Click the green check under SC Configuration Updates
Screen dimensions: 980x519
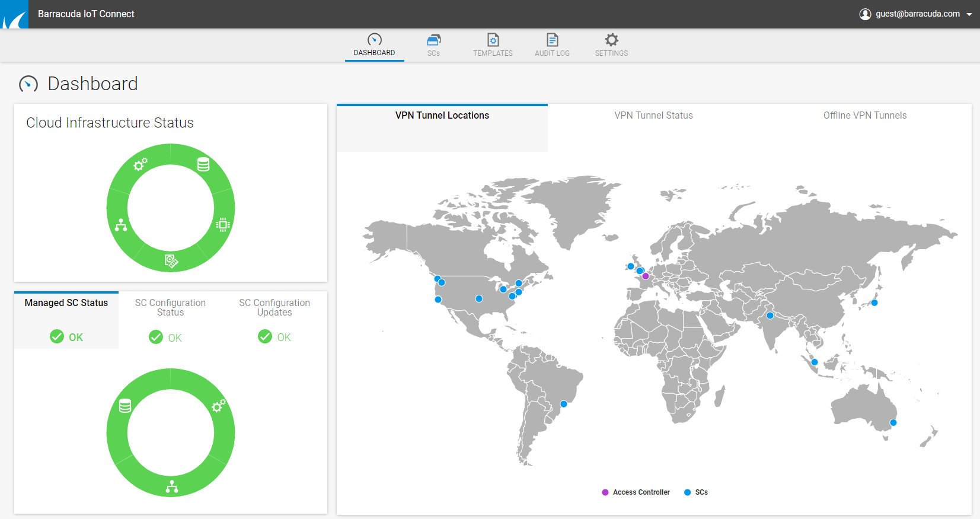[x=265, y=337]
